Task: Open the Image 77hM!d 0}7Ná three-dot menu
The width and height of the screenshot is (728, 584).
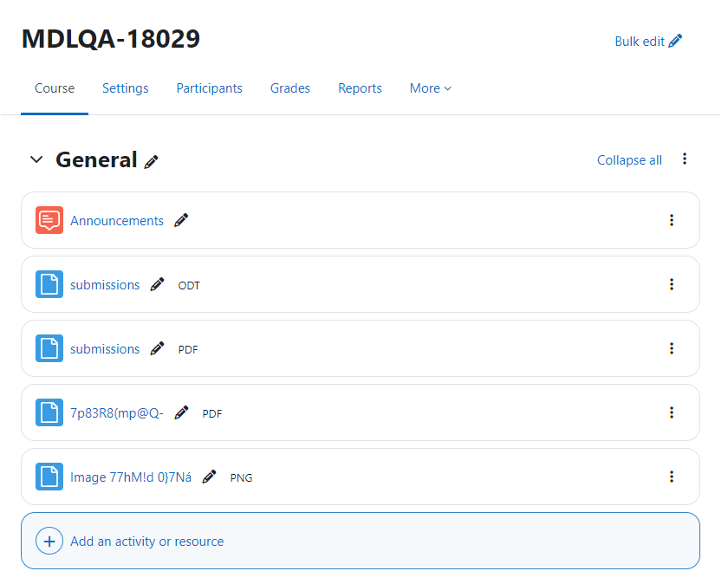Action: tap(672, 477)
